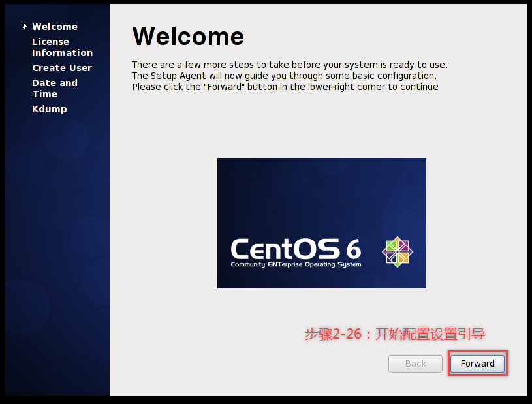Click the 'Please click the "Forward" button' line
The width and height of the screenshot is (532, 404).
[x=285, y=87]
